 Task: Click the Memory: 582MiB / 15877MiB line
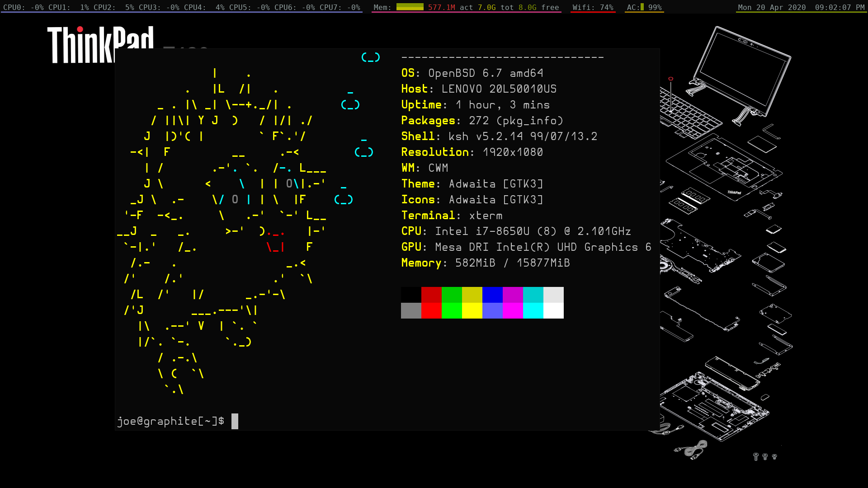[486, 263]
